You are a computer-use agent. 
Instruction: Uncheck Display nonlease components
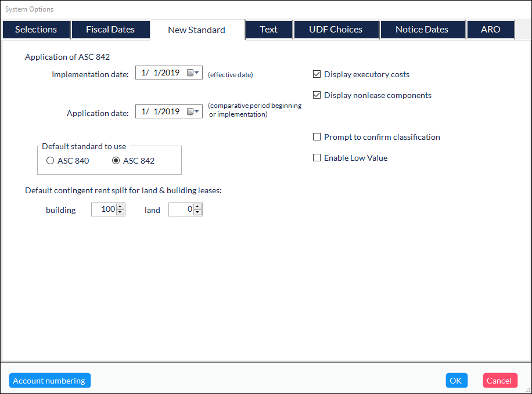[317, 95]
